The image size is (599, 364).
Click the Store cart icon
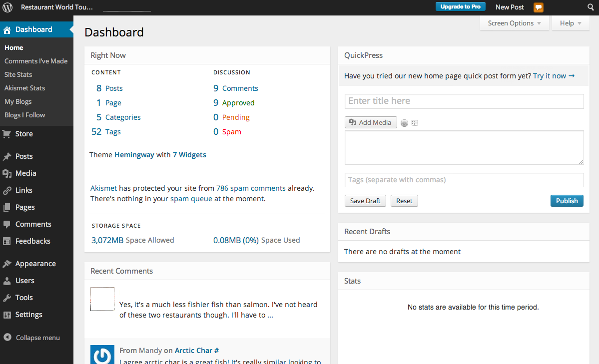tap(6, 134)
